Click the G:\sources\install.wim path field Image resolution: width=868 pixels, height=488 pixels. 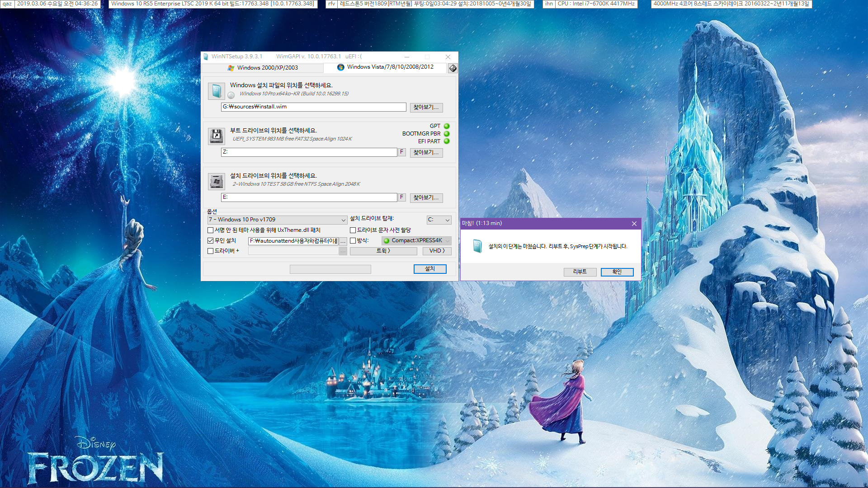(313, 107)
